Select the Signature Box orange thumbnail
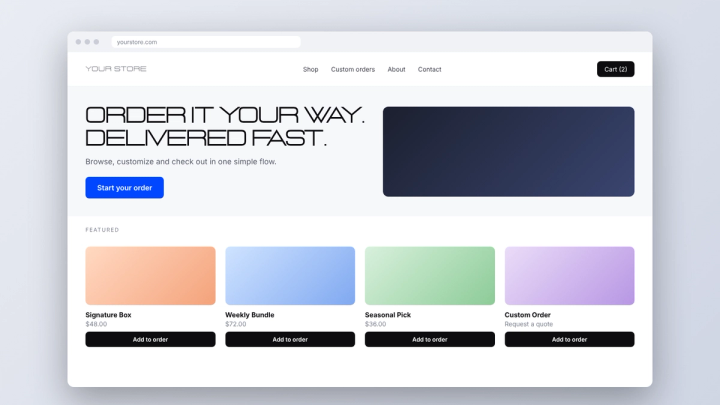Image resolution: width=720 pixels, height=405 pixels. [150, 276]
